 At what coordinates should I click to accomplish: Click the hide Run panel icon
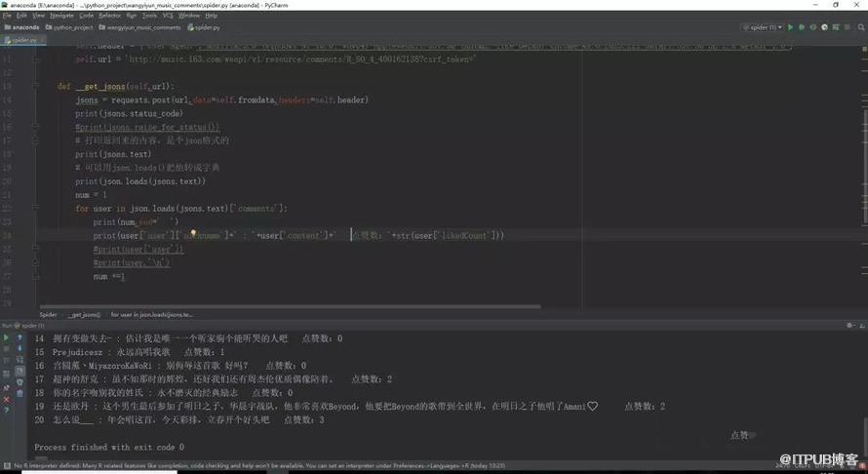tap(861, 326)
